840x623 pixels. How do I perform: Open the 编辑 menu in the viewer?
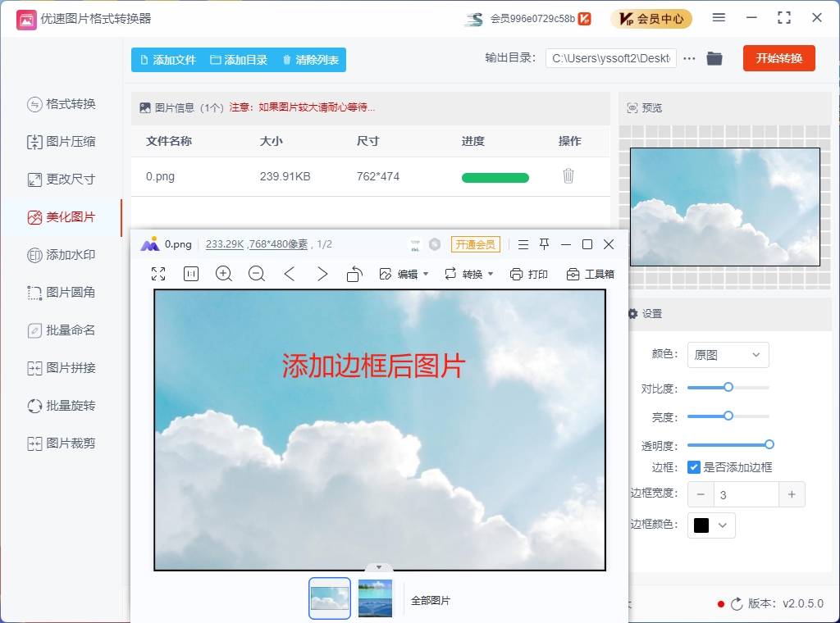tap(403, 275)
